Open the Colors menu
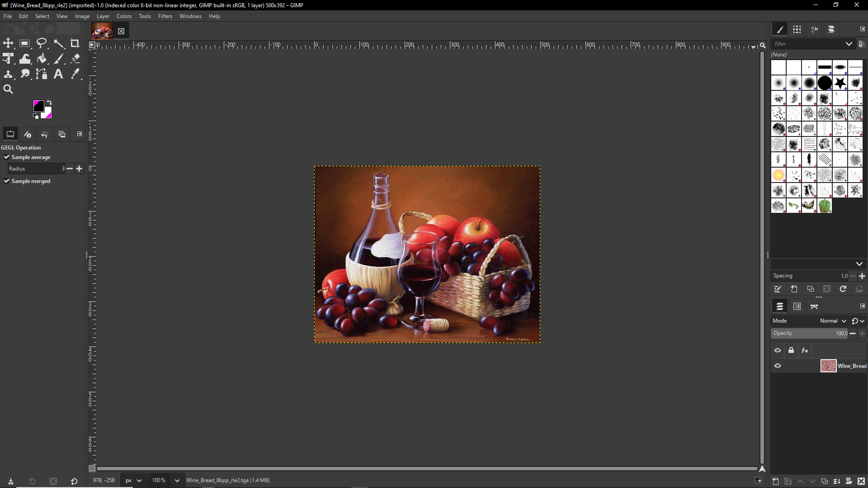Image resolution: width=868 pixels, height=488 pixels. (x=124, y=16)
